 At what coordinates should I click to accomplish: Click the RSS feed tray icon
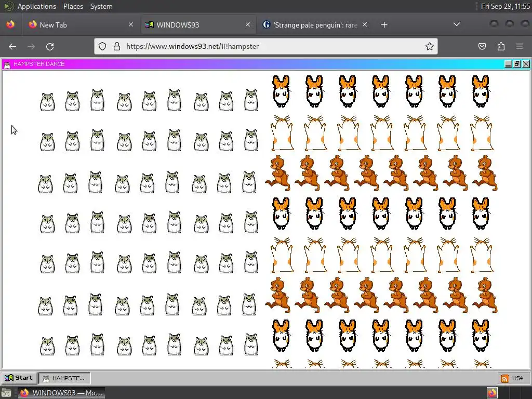coord(505,378)
